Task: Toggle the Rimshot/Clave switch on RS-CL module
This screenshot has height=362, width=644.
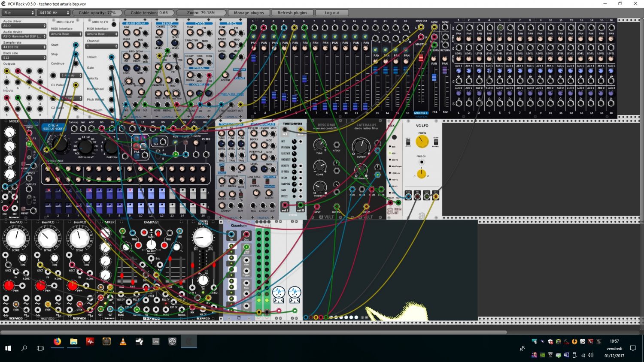Action: pos(239,74)
